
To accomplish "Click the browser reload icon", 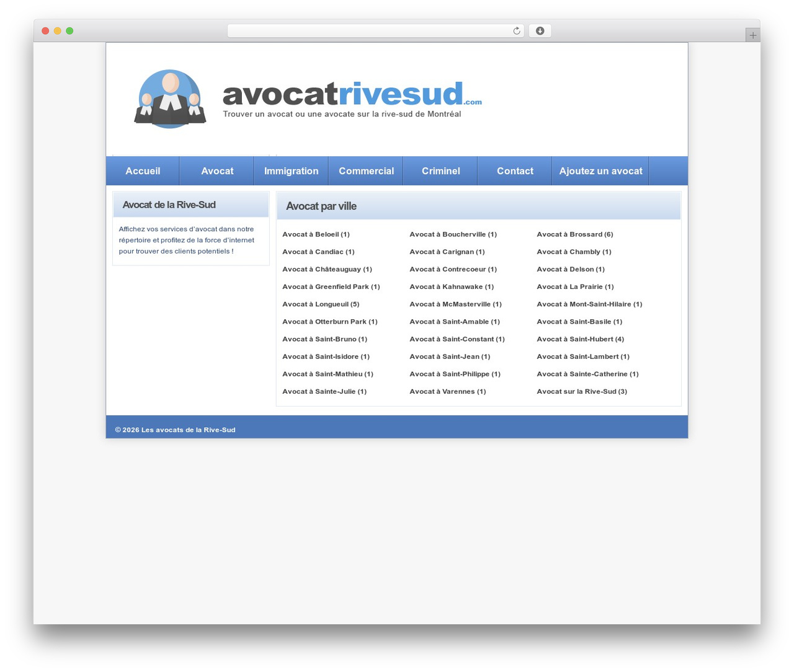I will pos(516,31).
